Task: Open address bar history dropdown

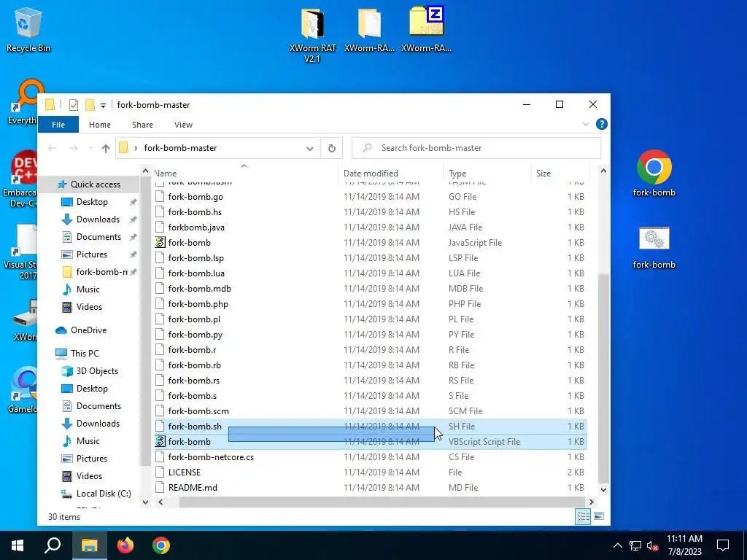Action: [x=309, y=148]
